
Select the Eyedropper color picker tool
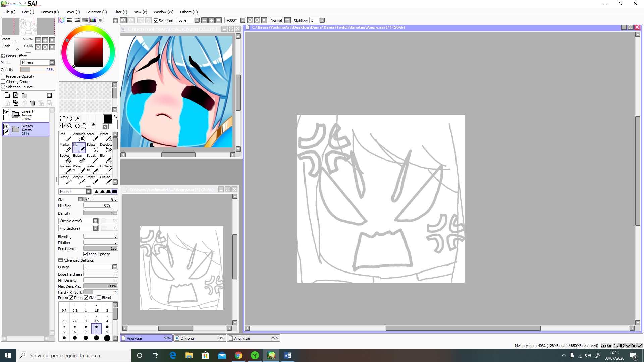pyautogui.click(x=92, y=126)
